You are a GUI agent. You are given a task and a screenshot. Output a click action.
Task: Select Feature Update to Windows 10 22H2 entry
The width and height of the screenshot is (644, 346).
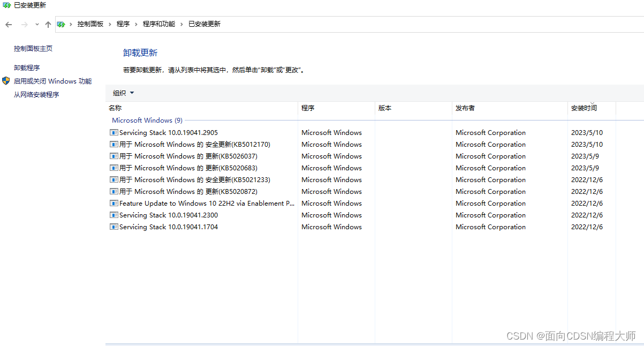coord(207,203)
